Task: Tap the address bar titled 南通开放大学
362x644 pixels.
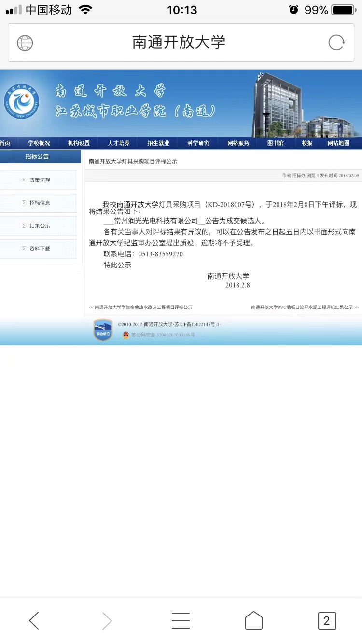Action: click(x=181, y=42)
